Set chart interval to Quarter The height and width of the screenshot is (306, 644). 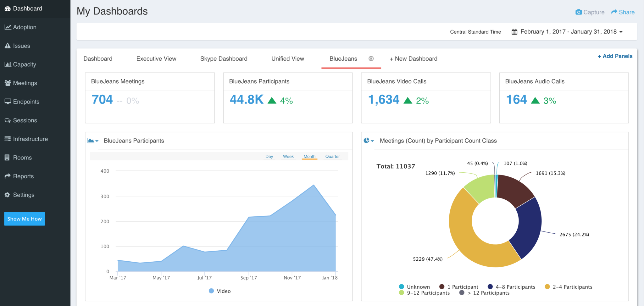coord(332,157)
